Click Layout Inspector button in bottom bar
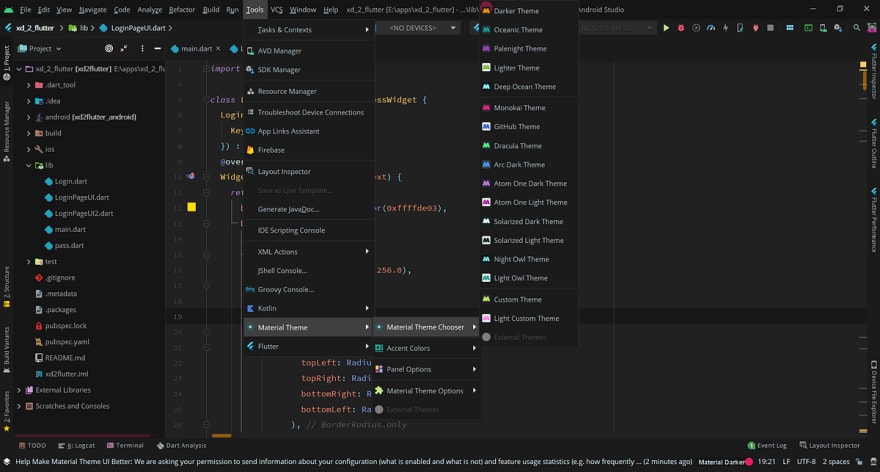This screenshot has height=472, width=880. tap(829, 446)
